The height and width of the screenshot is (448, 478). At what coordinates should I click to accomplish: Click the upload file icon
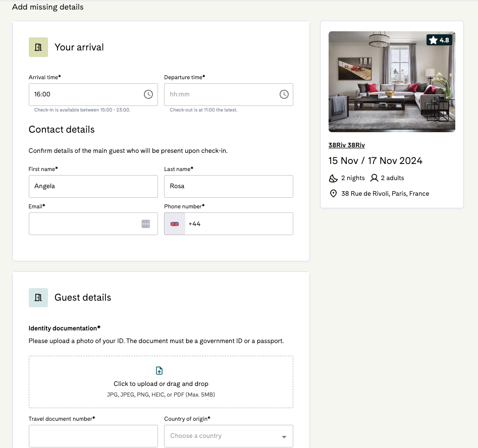[x=159, y=371]
